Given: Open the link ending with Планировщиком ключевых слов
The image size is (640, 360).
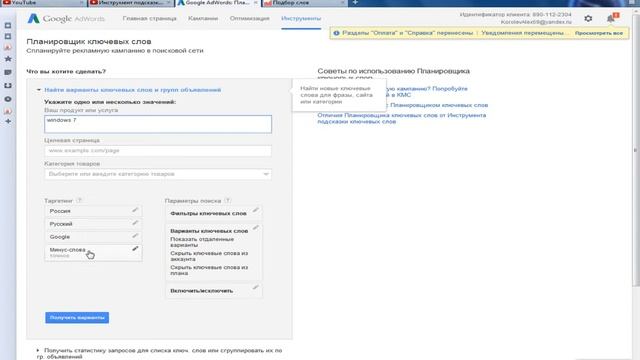Looking at the screenshot, I should click(x=439, y=105).
